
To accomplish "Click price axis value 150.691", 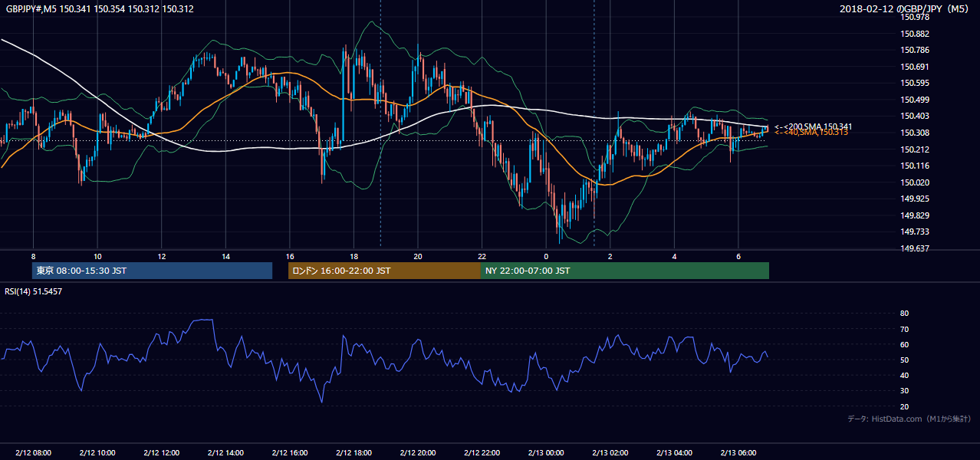I will (915, 67).
